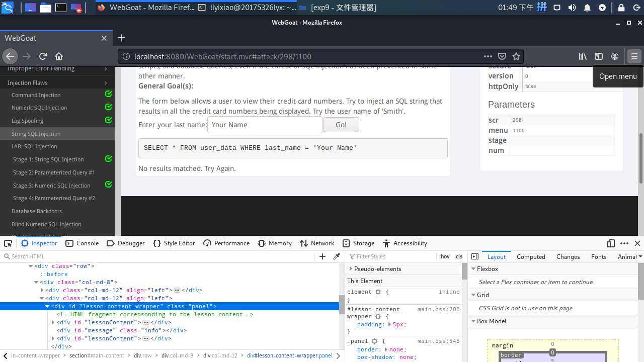Click the Go! submit button

tap(341, 125)
